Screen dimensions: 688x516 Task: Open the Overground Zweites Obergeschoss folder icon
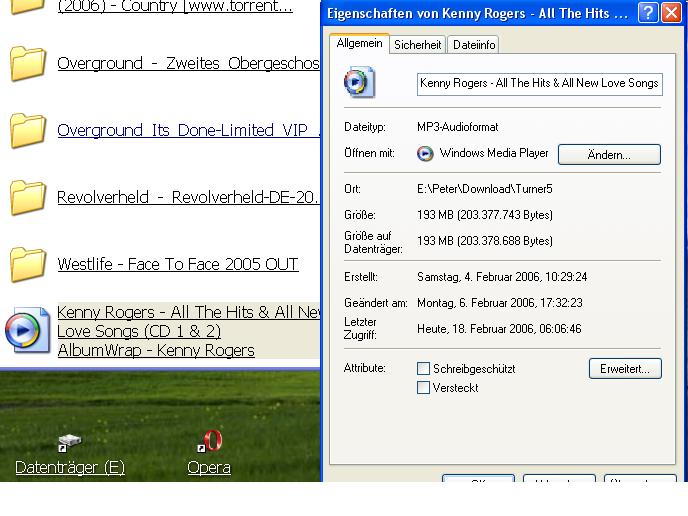[28, 64]
